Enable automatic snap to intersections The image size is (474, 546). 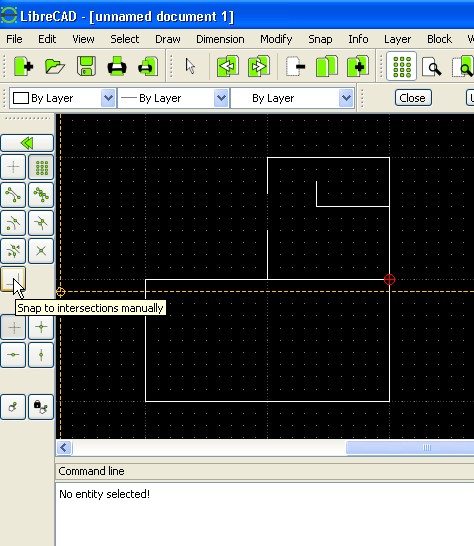(41, 251)
